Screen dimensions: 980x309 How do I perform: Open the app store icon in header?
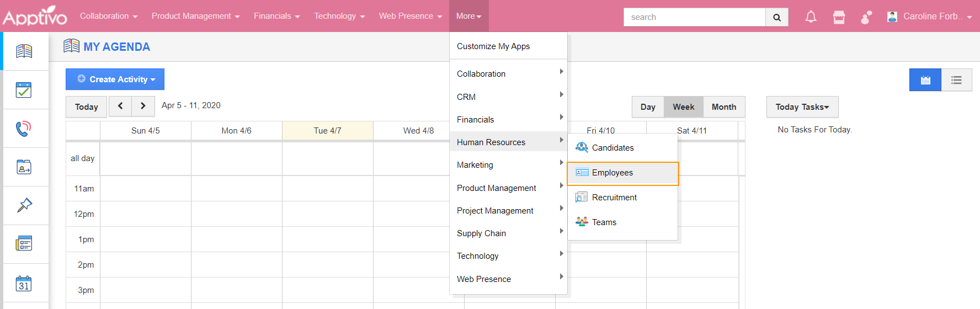(x=839, y=17)
